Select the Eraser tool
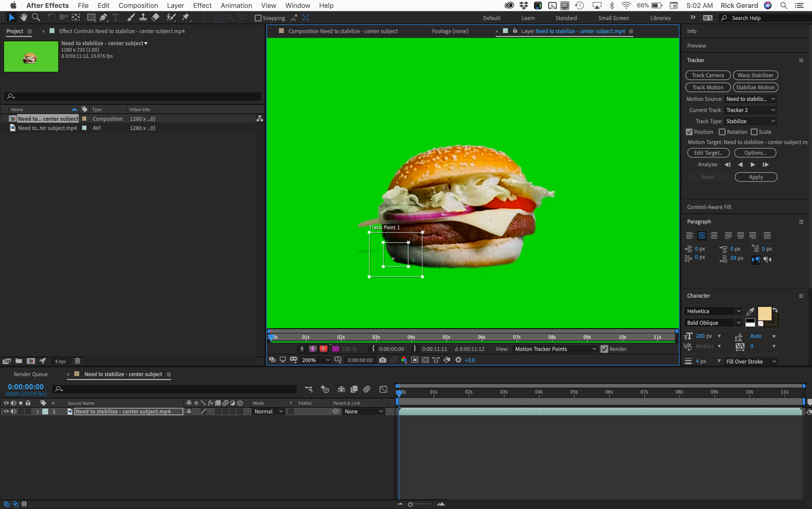The image size is (812, 509). point(155,17)
